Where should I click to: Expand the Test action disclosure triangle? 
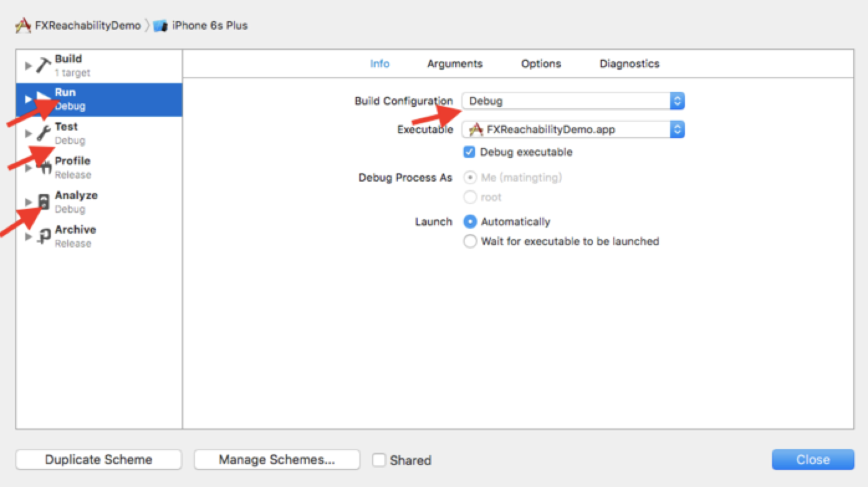point(28,134)
